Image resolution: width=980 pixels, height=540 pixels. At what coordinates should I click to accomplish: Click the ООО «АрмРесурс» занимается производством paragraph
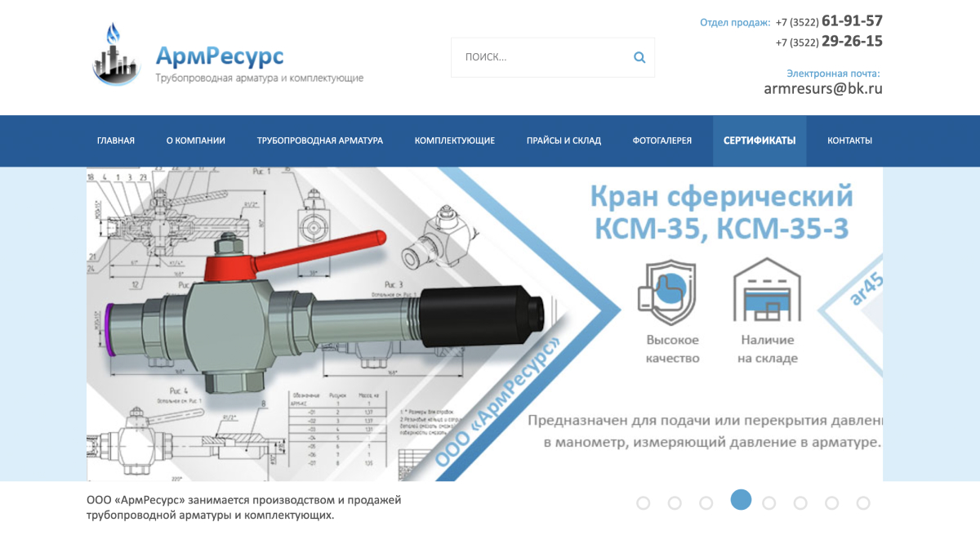[x=244, y=507]
